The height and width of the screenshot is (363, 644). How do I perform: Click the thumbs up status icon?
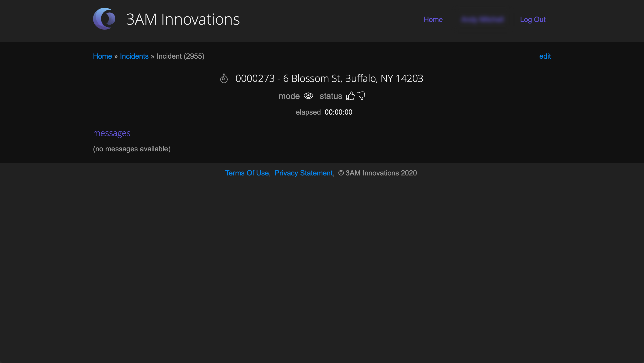(350, 96)
